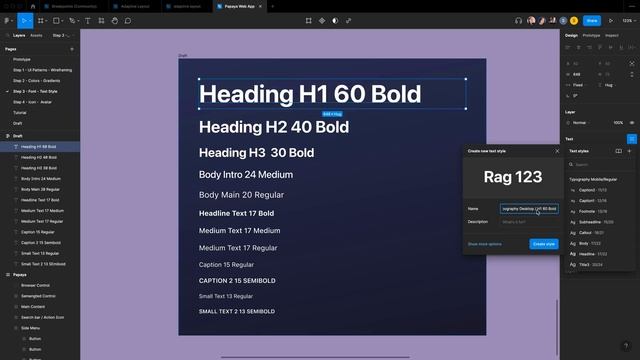
Task: Click the text style Name field
Action: click(x=529, y=209)
